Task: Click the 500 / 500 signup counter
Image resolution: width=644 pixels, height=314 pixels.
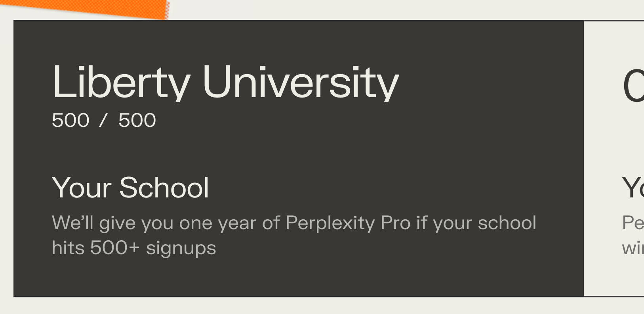Action: [x=104, y=120]
